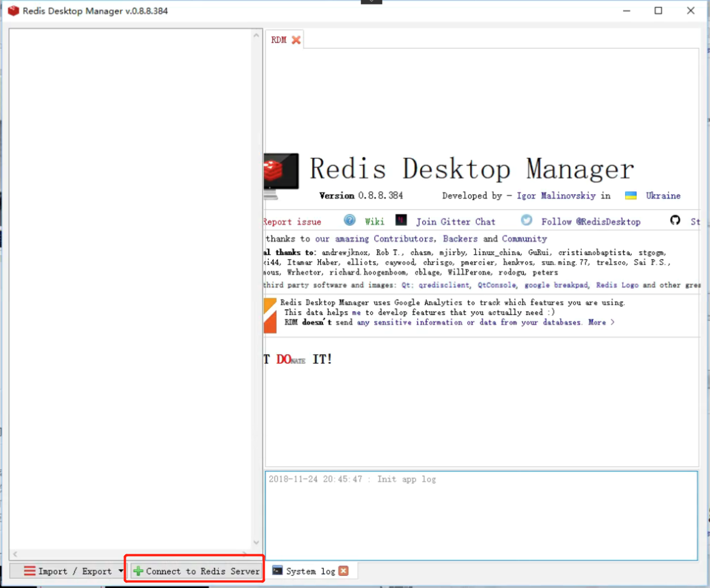
Task: Click the green plus connect icon
Action: [138, 571]
